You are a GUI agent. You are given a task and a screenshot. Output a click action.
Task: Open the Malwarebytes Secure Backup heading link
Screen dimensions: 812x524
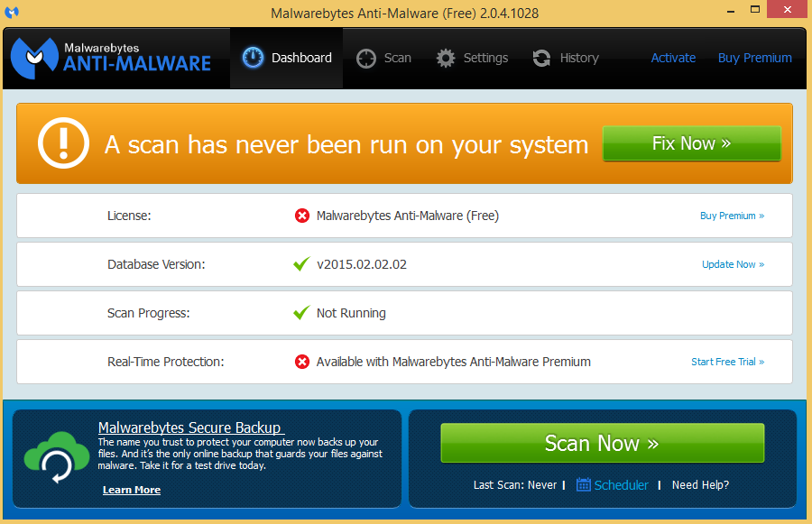pos(189,427)
